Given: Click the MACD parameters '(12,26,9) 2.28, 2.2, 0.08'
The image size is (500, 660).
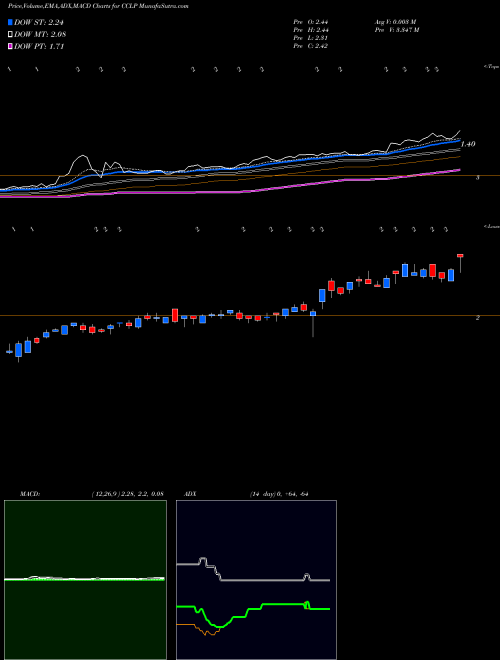Looking at the screenshot, I should (x=127, y=494).
